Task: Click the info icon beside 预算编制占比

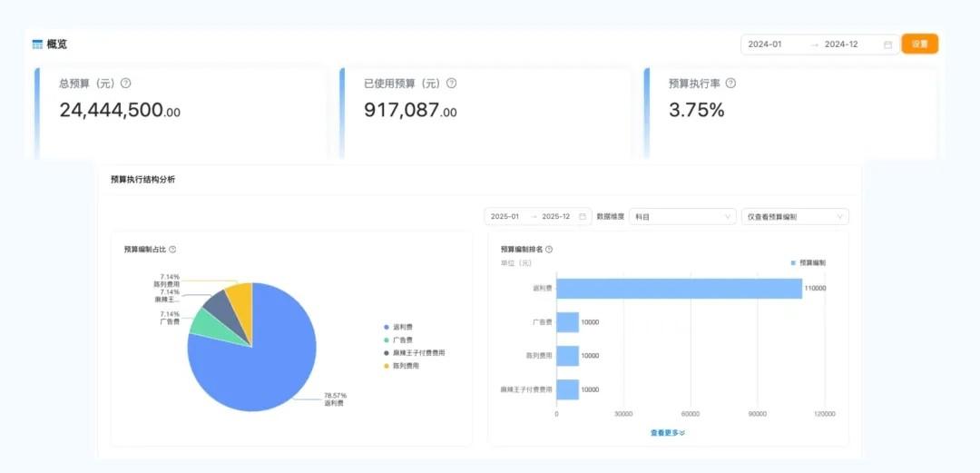Action: (x=172, y=249)
